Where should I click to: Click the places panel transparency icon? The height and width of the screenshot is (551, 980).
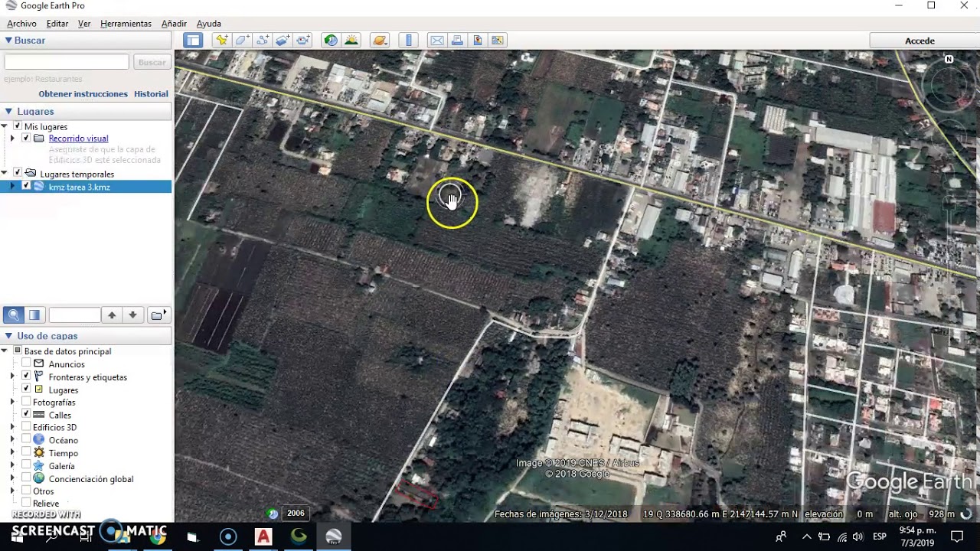(x=34, y=315)
